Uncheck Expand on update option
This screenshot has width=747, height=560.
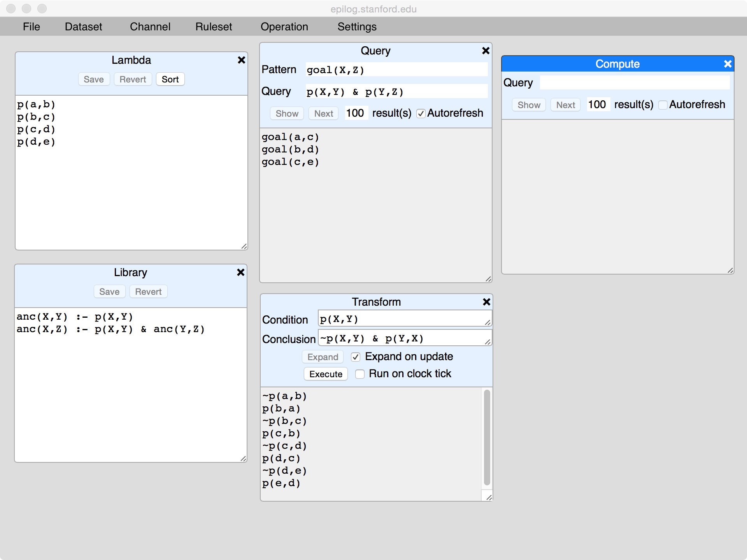355,357
